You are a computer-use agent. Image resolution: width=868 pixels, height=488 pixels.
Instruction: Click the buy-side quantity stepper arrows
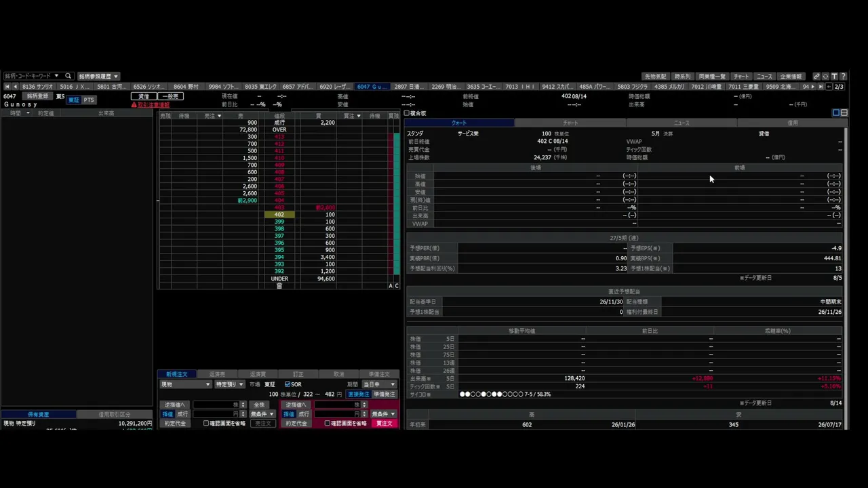pyautogui.click(x=364, y=404)
